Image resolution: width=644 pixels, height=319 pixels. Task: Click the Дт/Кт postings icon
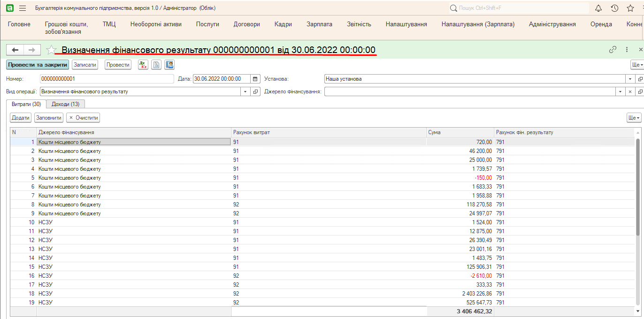(x=143, y=65)
